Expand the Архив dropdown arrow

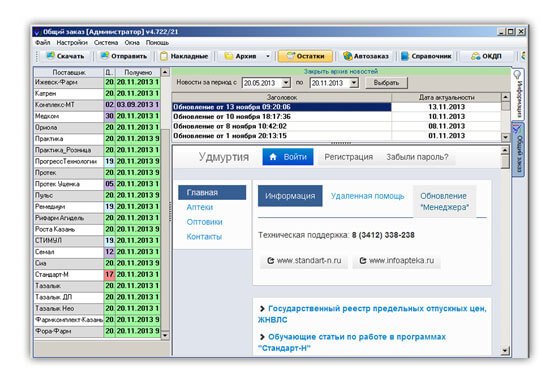click(x=268, y=56)
